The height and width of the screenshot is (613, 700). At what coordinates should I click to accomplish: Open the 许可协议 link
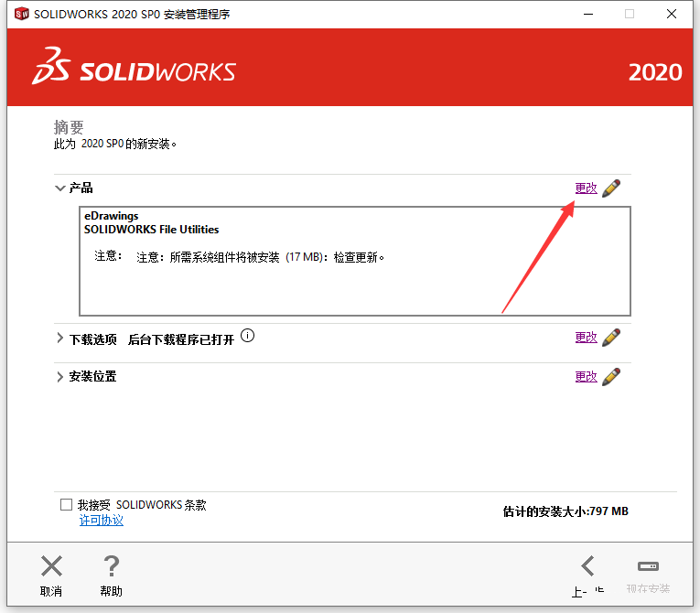coord(101,521)
